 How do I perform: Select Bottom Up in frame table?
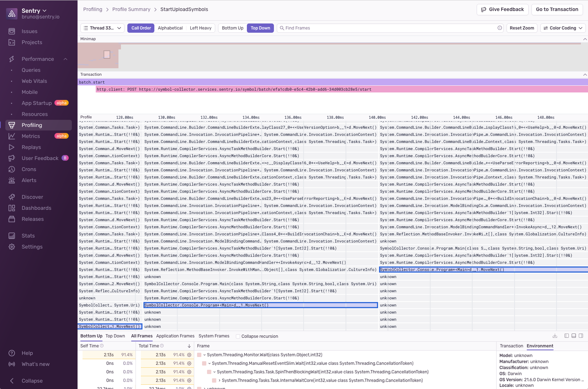[91, 336]
